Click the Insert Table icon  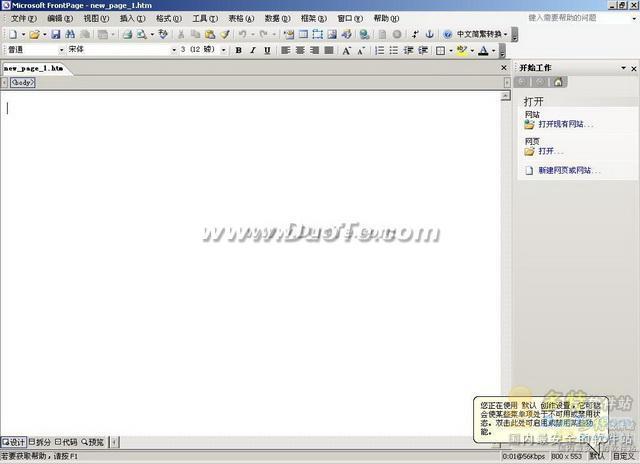(303, 34)
